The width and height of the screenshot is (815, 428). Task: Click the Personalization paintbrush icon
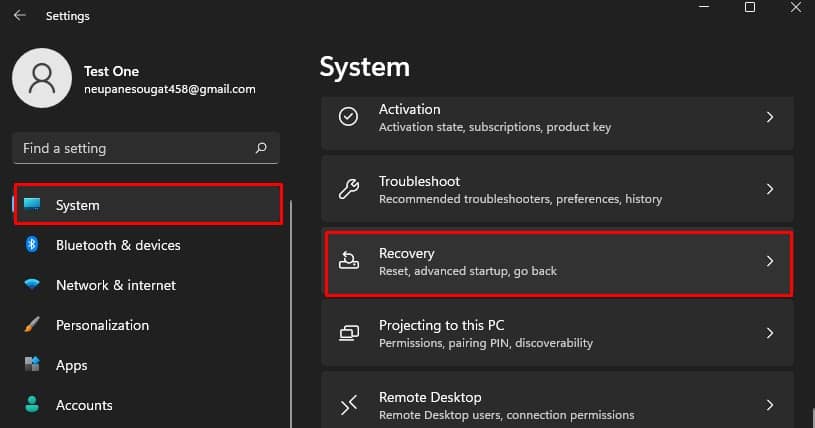point(32,325)
